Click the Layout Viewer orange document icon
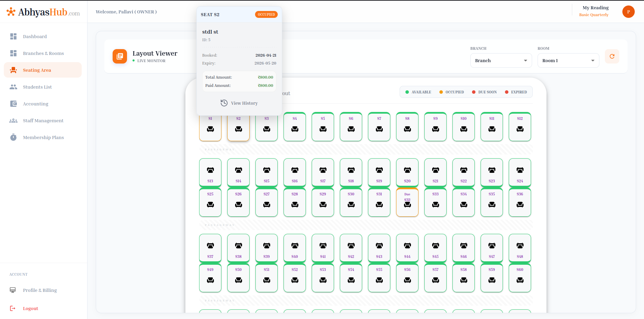The image size is (644, 319). click(120, 56)
